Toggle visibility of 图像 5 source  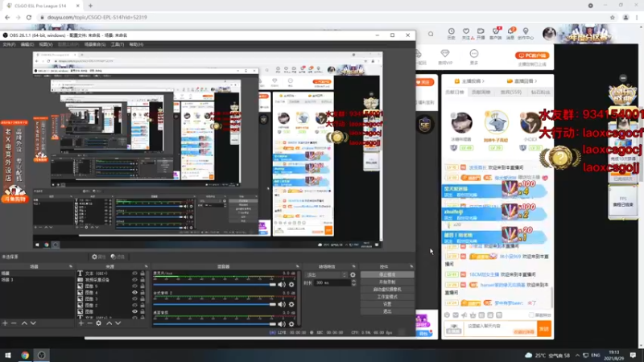(x=134, y=286)
